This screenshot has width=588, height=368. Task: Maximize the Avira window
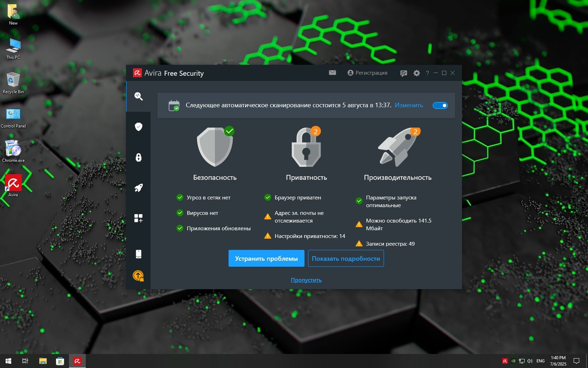click(444, 73)
